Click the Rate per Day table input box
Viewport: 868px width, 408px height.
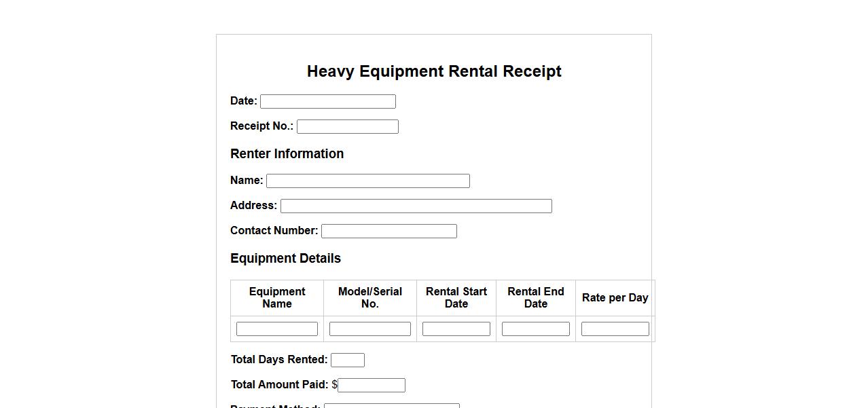[x=615, y=329]
